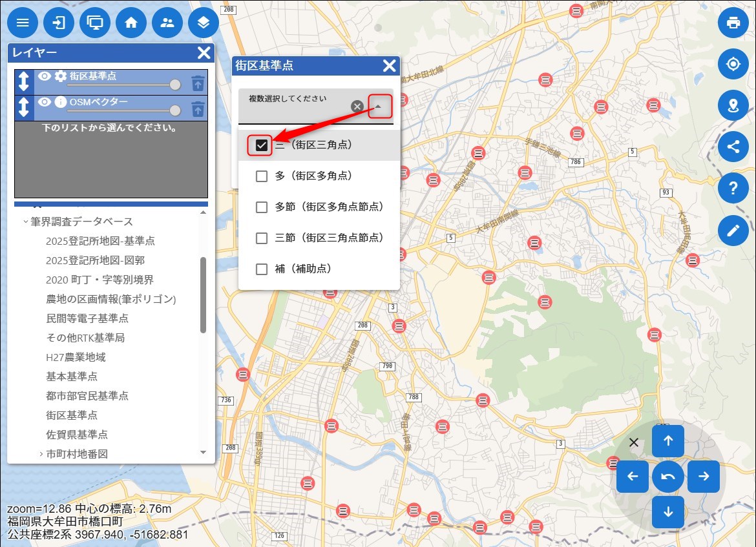The width and height of the screenshot is (756, 547).
Task: Click the share icon button
Action: tap(733, 147)
